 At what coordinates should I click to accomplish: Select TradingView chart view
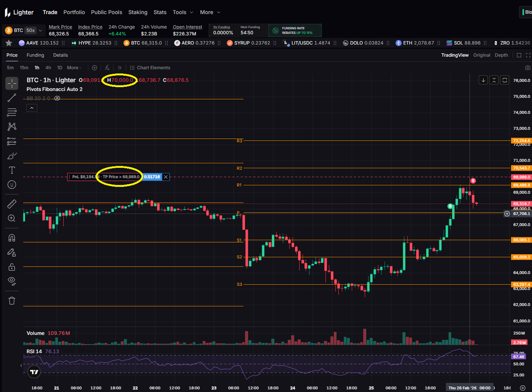click(455, 55)
